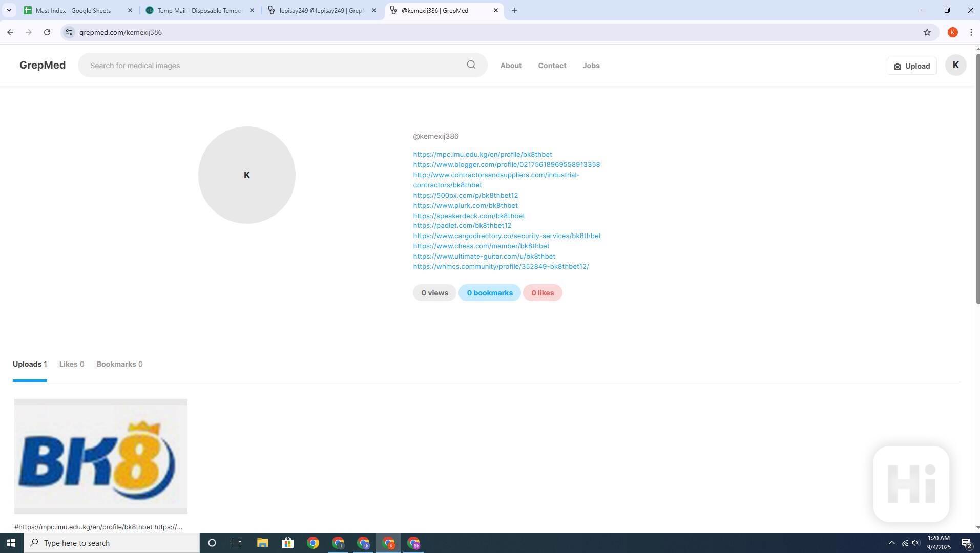This screenshot has width=980, height=553.
Task: Click the upload caption starting with #https://mpc.imu.edu.kg
Action: tap(98, 527)
